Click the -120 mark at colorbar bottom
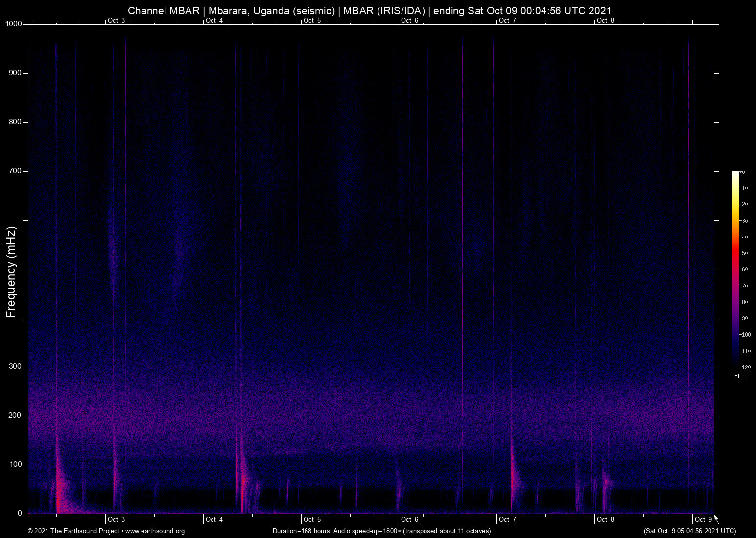The image size is (756, 538). (x=745, y=367)
